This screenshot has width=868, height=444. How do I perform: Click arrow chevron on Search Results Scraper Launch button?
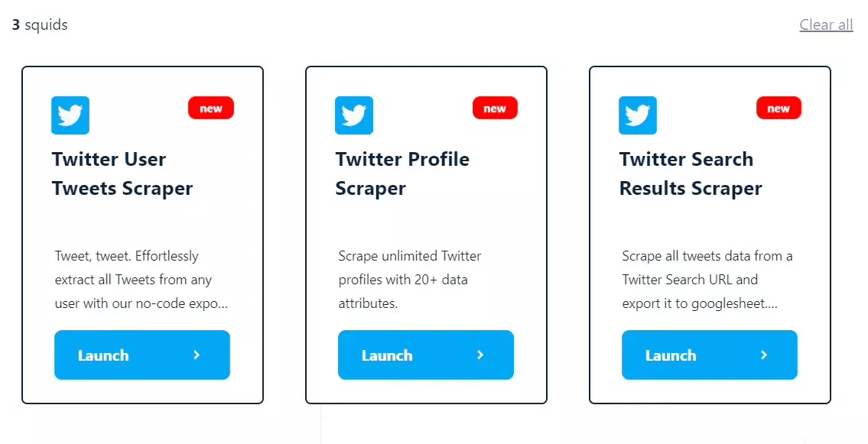coord(764,355)
